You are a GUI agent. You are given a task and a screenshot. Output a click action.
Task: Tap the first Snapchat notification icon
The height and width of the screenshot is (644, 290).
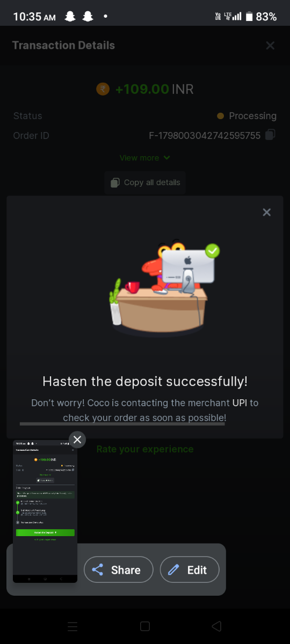click(70, 17)
